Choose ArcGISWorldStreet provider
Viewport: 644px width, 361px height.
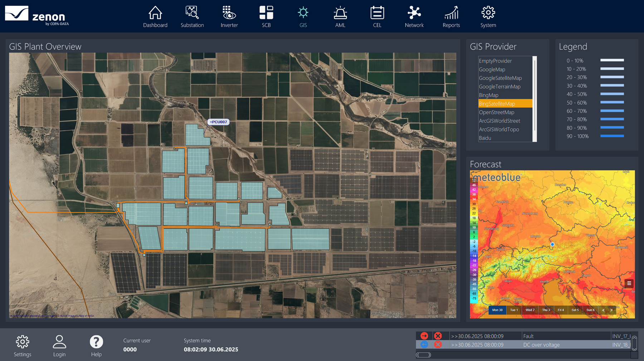505,121
